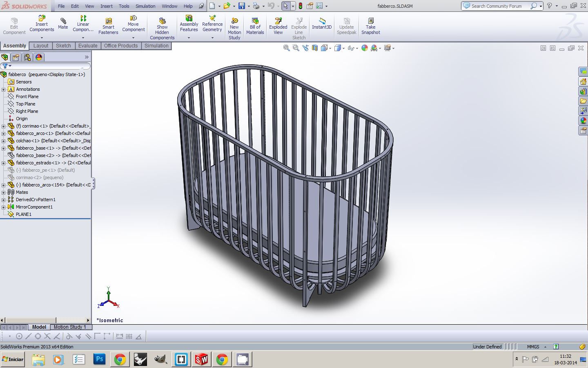The height and width of the screenshot is (368, 588).
Task: Click Smart Fasteners
Action: coord(108,26)
